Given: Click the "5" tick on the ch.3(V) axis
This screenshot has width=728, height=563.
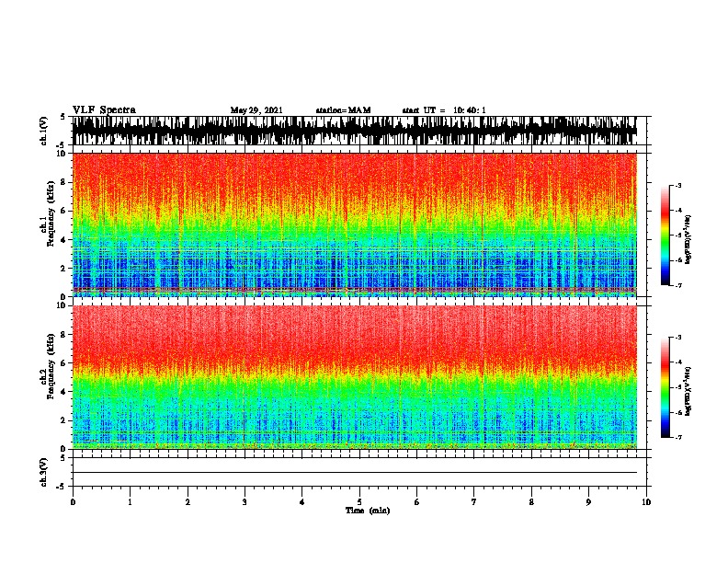Looking at the screenshot, I should (63, 458).
